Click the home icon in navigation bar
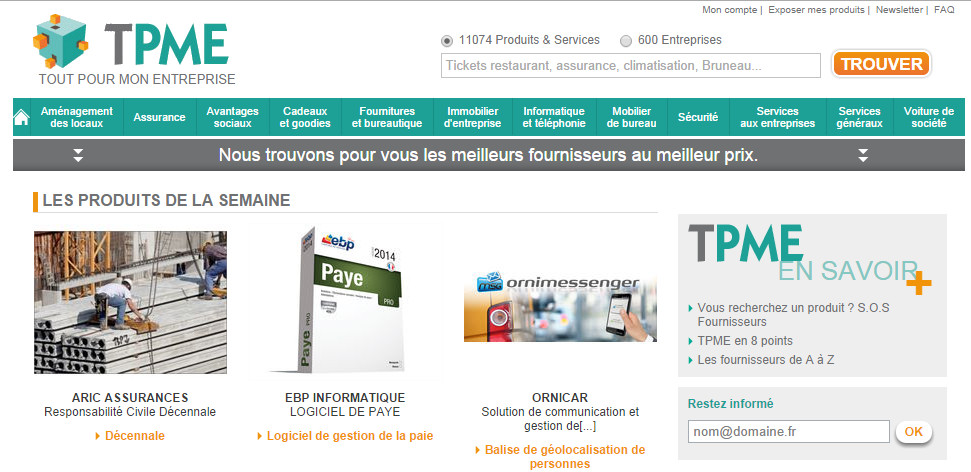The height and width of the screenshot is (472, 971). click(x=21, y=117)
